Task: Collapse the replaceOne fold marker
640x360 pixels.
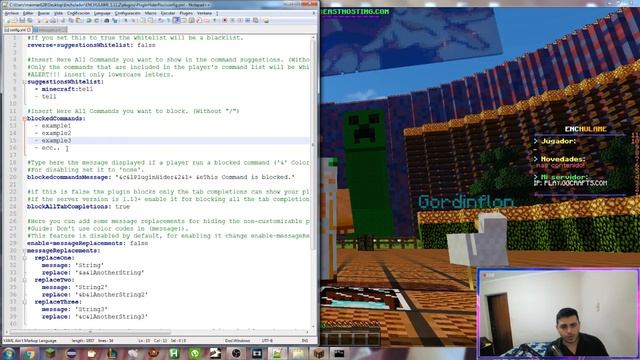Action: pyautogui.click(x=24, y=258)
